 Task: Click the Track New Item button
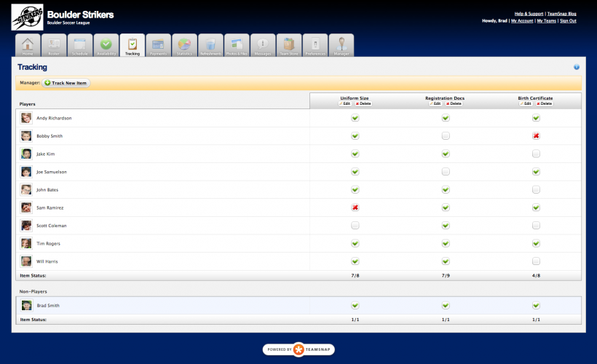pyautogui.click(x=66, y=83)
